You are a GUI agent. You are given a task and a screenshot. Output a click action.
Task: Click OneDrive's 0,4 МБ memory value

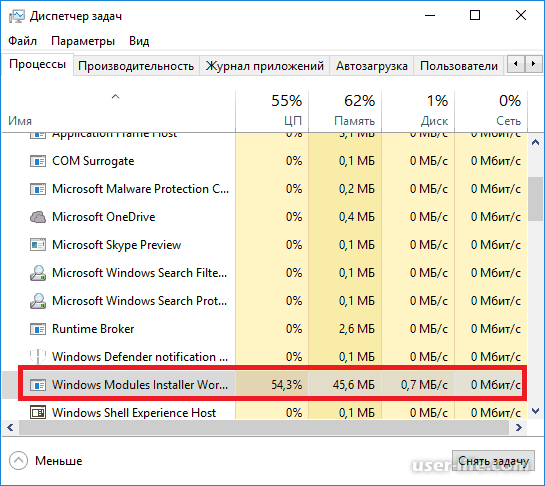(x=357, y=217)
